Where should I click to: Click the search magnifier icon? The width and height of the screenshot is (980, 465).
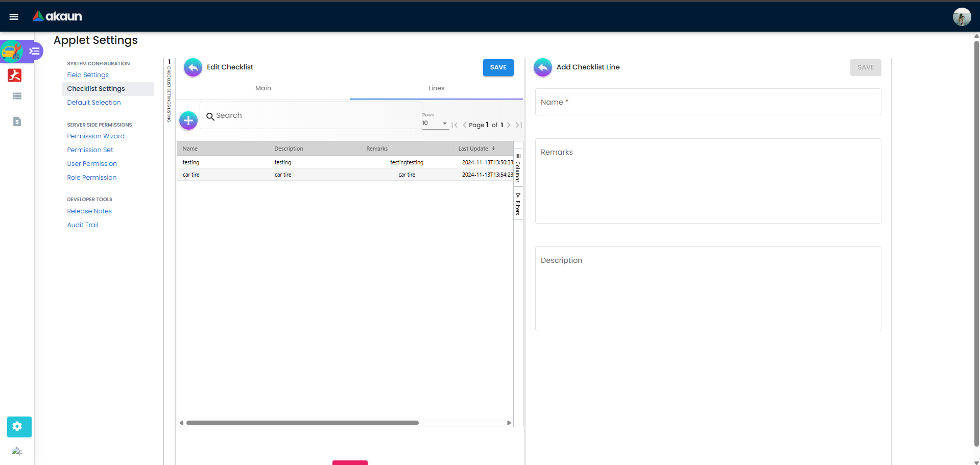[x=210, y=116]
